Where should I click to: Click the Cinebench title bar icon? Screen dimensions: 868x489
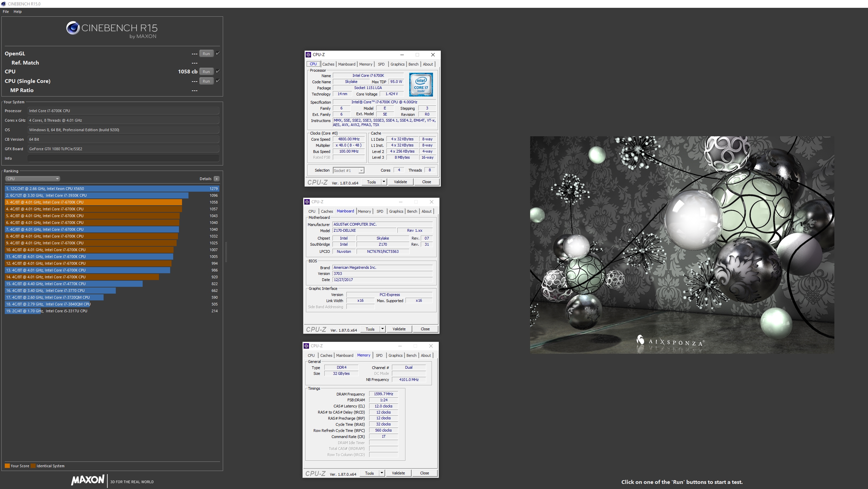pos(3,4)
